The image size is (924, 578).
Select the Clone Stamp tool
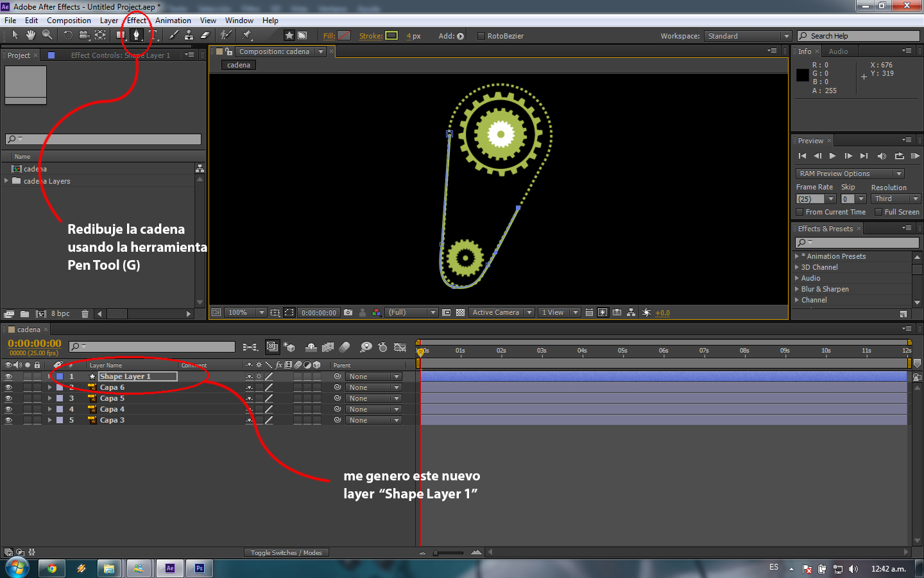[x=189, y=35]
